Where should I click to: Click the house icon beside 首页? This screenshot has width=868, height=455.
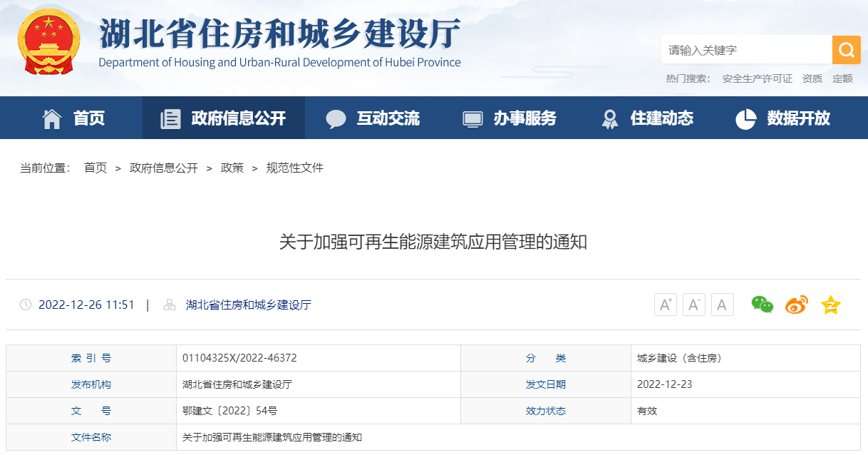click(x=51, y=118)
